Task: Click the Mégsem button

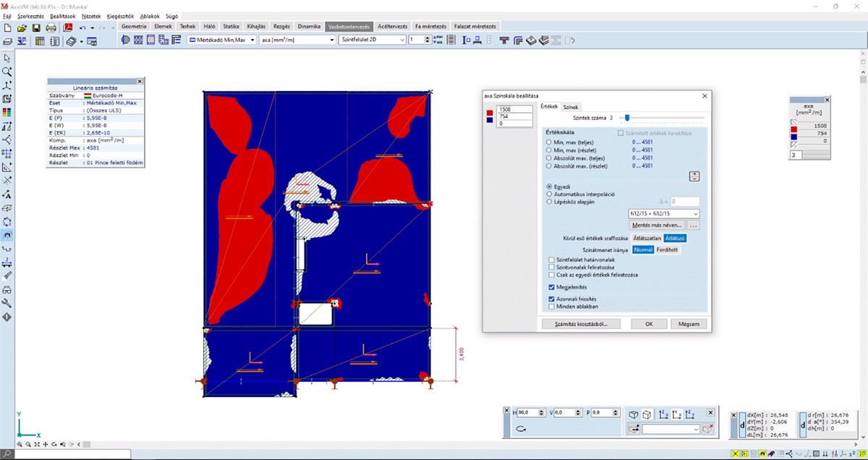Action: point(688,324)
